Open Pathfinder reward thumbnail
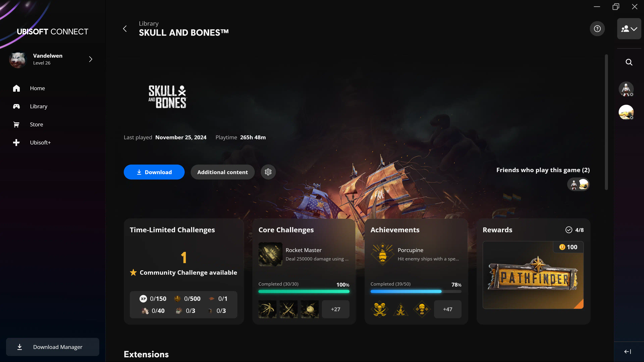The width and height of the screenshot is (644, 362). pos(533,275)
